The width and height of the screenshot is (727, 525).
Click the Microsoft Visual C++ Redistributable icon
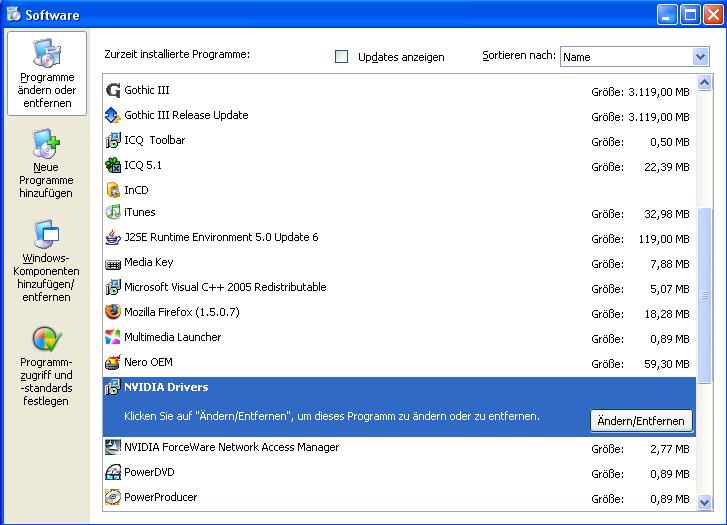(x=113, y=288)
